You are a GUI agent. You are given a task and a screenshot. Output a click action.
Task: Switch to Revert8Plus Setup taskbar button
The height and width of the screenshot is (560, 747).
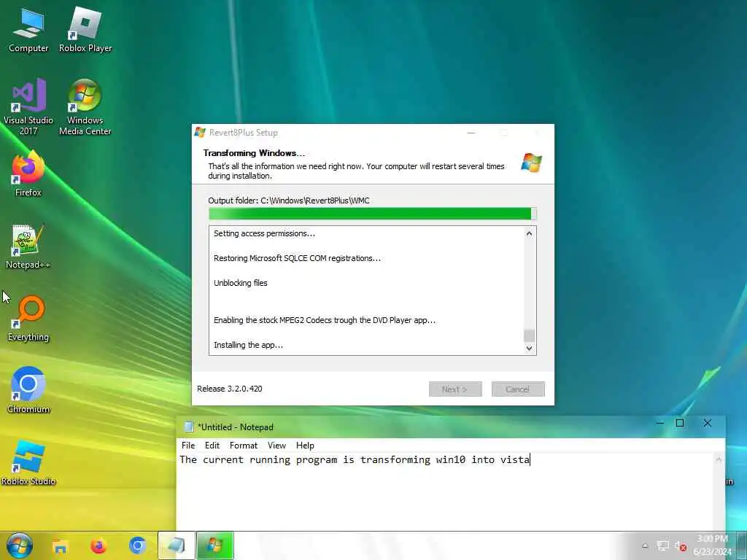215,545
